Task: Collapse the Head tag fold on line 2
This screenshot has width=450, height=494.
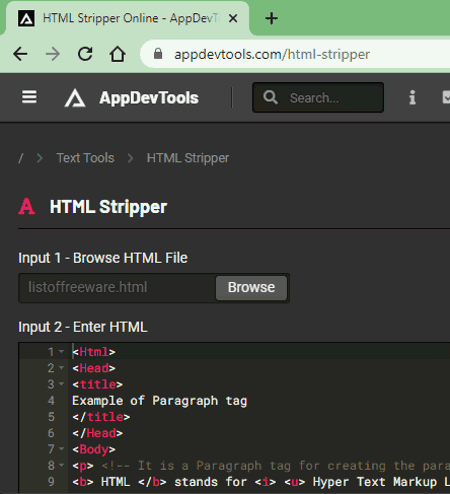Action: point(61,368)
